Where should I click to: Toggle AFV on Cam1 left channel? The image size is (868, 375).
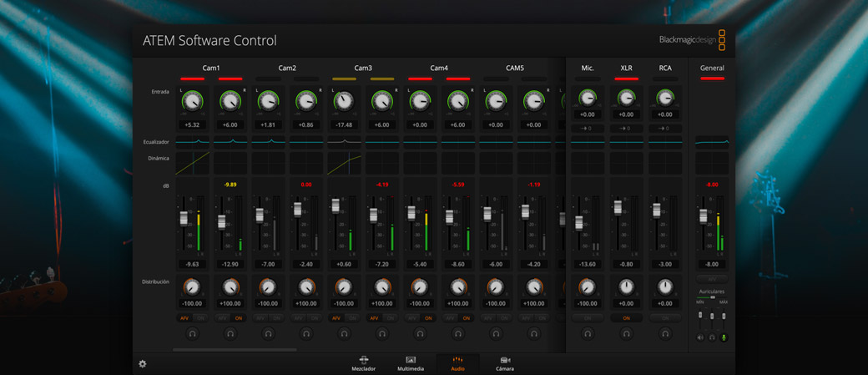tap(184, 318)
